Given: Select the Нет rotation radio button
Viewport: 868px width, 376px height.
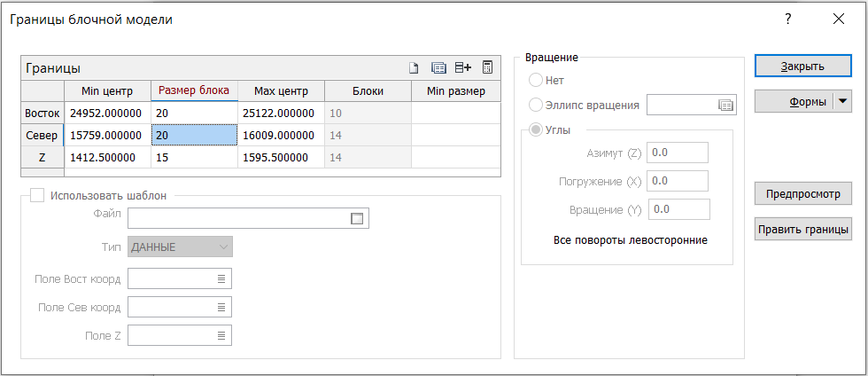Looking at the screenshot, I should pos(535,81).
